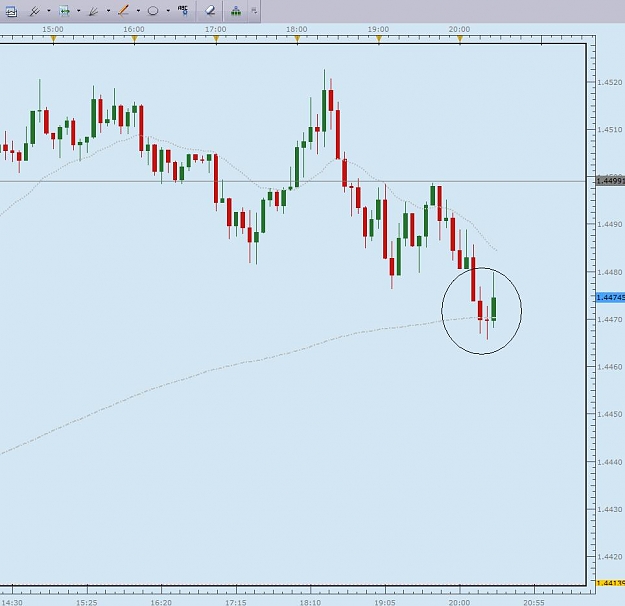This screenshot has height=606, width=625.
Task: Expand the ellipse shape tool dropdown
Action: pos(168,11)
